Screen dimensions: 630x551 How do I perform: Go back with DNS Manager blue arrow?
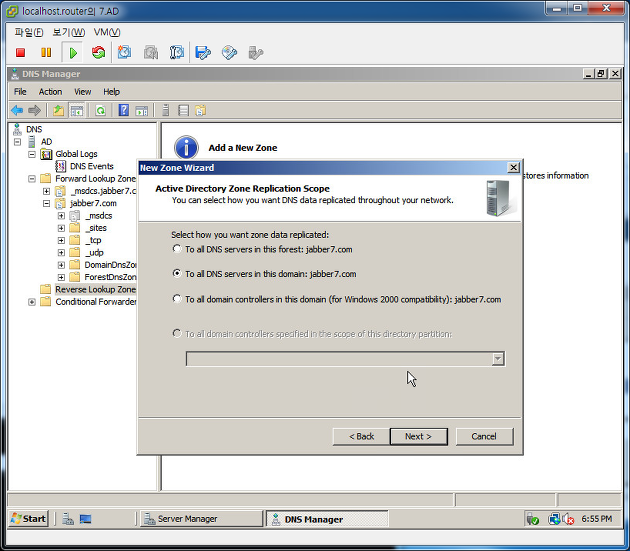(17, 110)
